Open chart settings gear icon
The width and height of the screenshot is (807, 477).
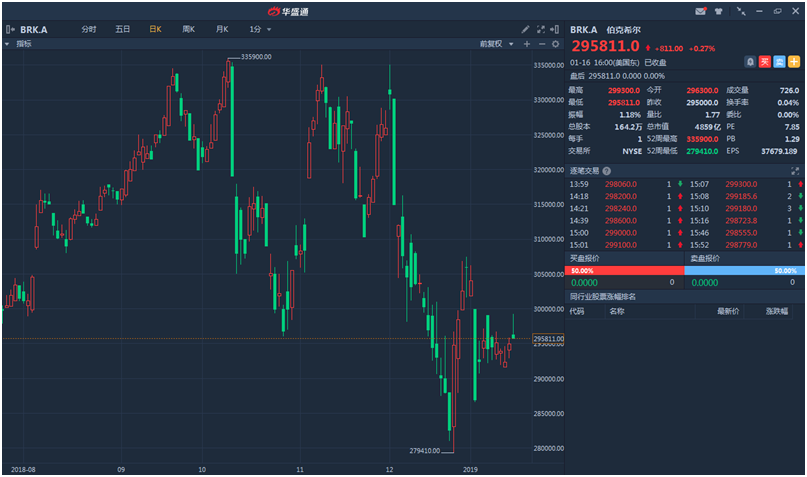tap(555, 44)
